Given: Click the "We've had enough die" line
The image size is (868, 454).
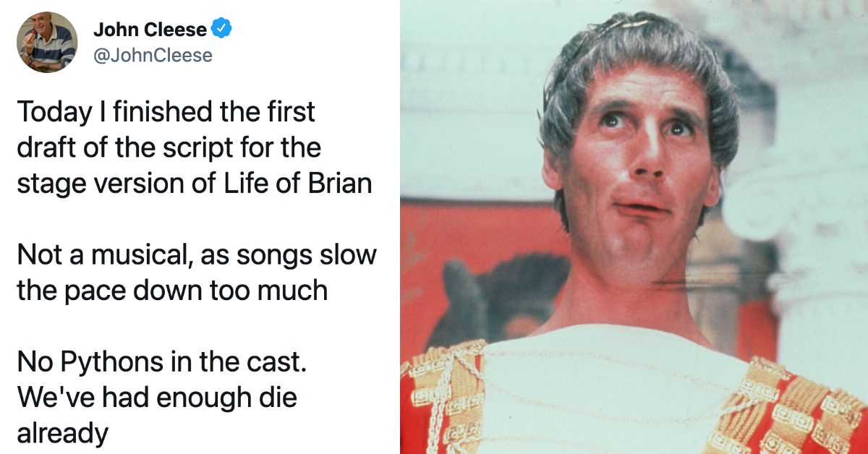Looking at the screenshot, I should [x=156, y=397].
